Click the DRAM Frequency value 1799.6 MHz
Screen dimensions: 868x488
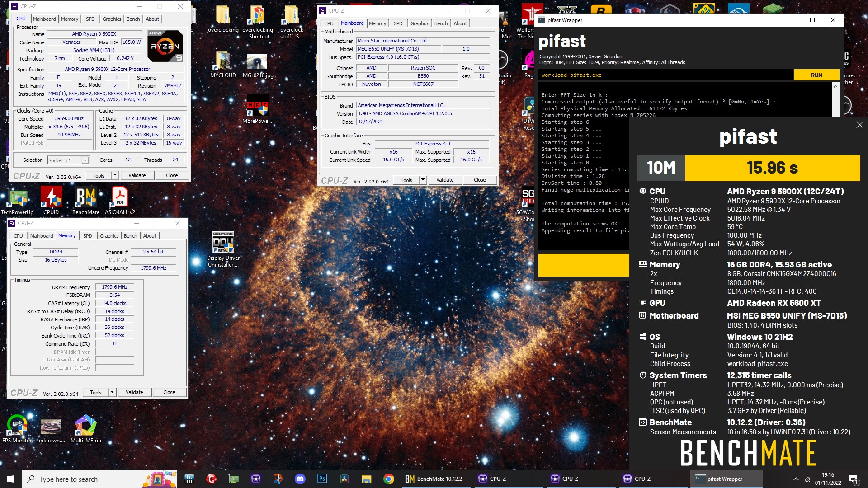click(x=114, y=287)
